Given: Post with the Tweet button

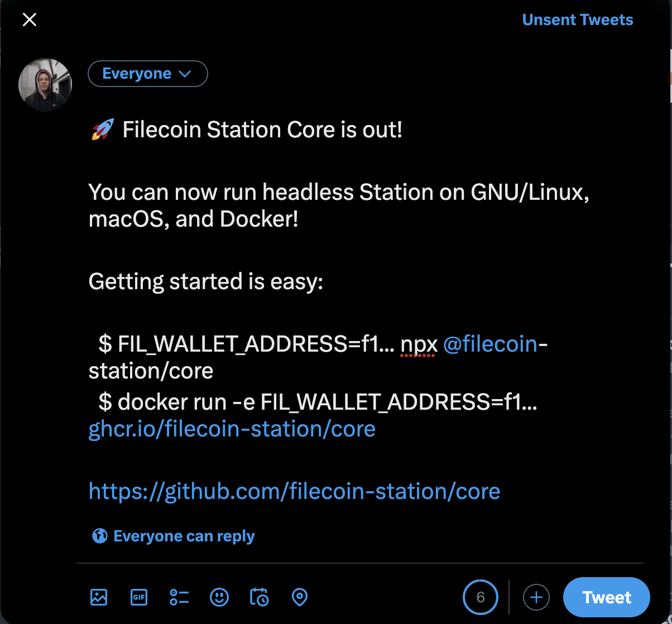Looking at the screenshot, I should tap(606, 597).
